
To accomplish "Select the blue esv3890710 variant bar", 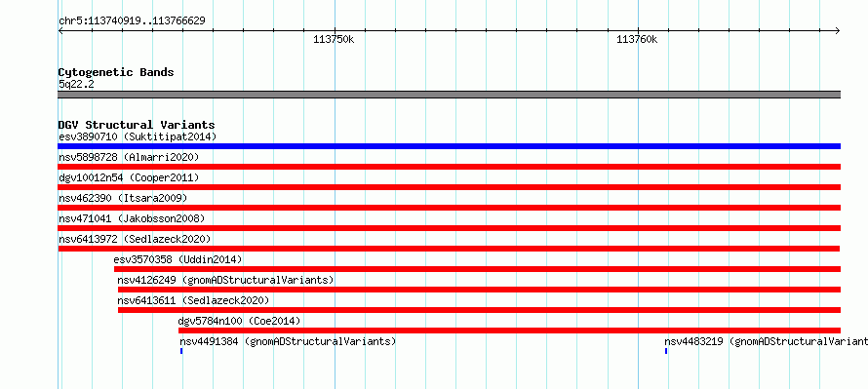I will [x=449, y=146].
